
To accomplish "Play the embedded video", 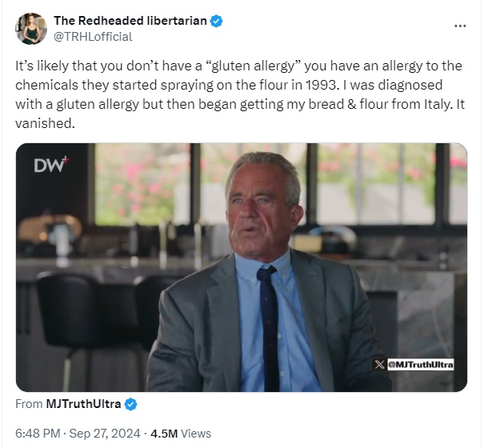I will 242,267.
